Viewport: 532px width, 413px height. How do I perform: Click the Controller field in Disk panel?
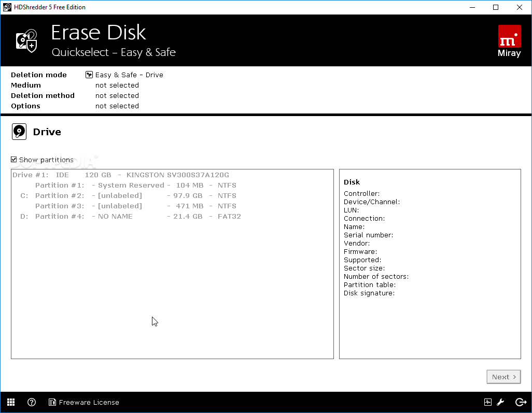click(x=362, y=194)
